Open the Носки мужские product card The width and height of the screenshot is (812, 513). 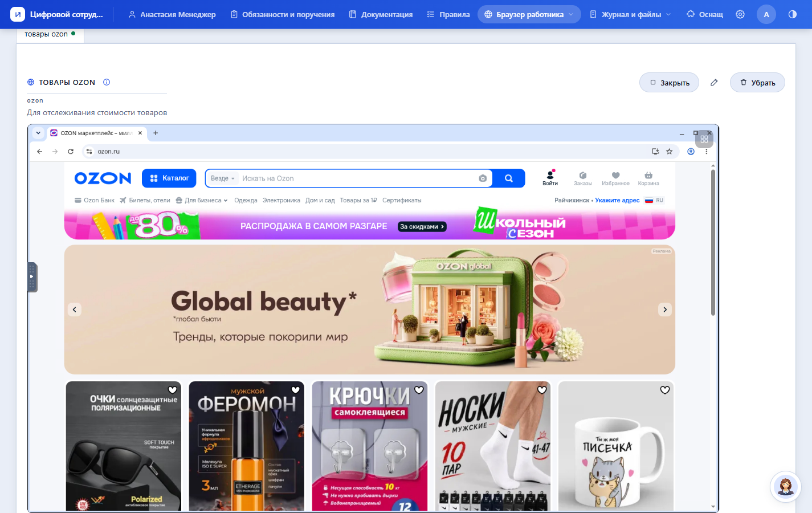coord(493,446)
